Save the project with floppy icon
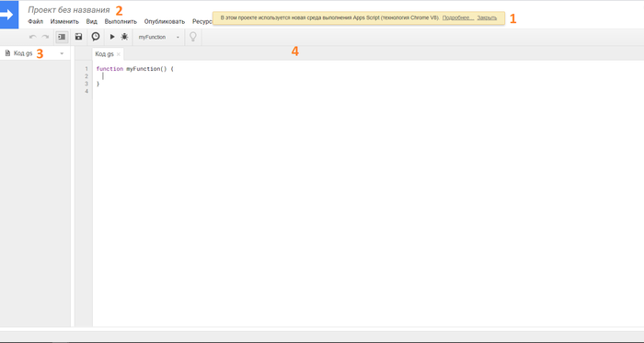644x343 pixels. pos(78,37)
